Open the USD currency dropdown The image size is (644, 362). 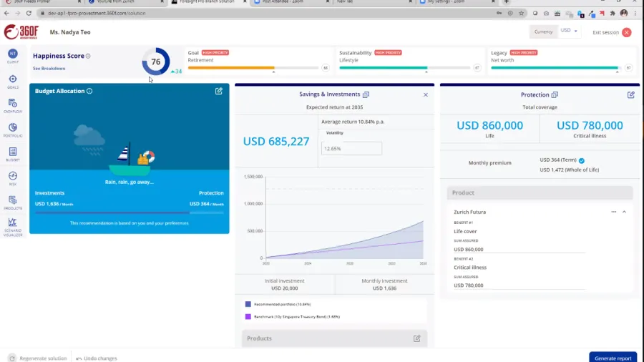click(x=570, y=31)
